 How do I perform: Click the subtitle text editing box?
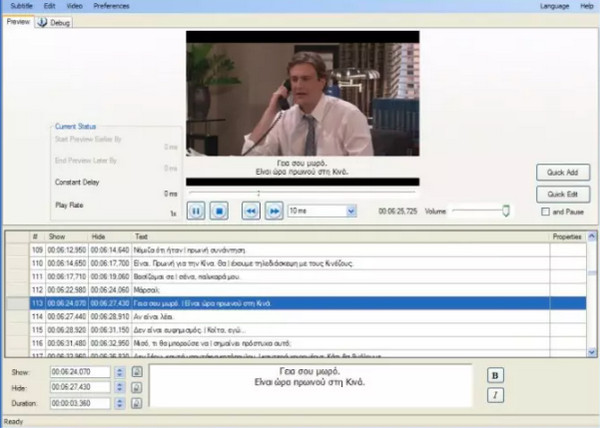click(x=310, y=386)
